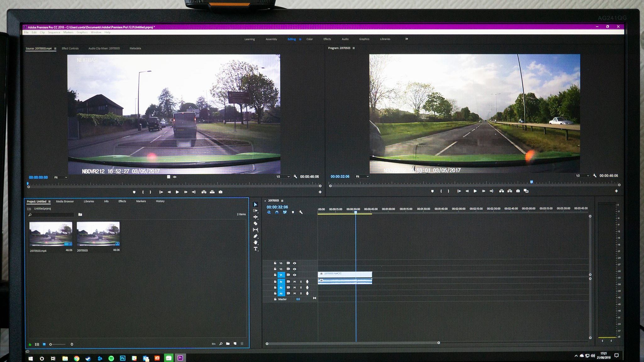Select the Type tool

pyautogui.click(x=256, y=249)
